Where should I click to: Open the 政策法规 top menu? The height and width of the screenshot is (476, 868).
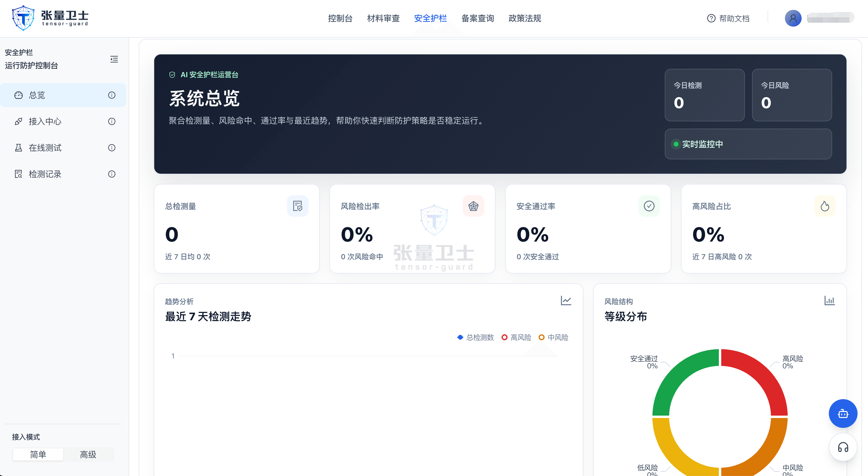click(x=525, y=18)
